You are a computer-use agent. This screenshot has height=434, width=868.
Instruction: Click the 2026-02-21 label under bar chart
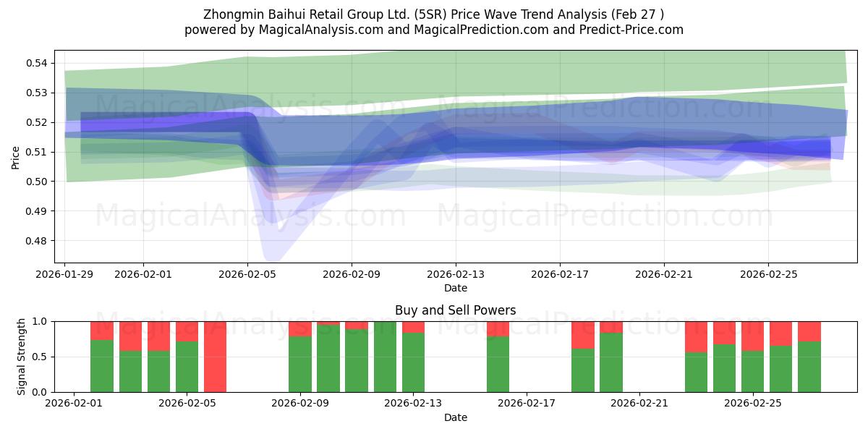(x=640, y=404)
